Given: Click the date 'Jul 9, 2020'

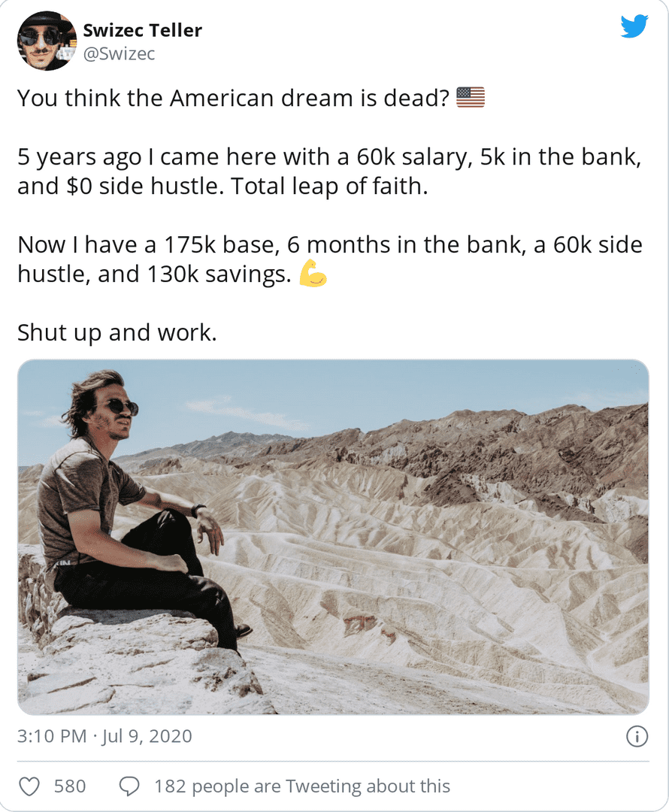Looking at the screenshot, I should click(x=148, y=738).
